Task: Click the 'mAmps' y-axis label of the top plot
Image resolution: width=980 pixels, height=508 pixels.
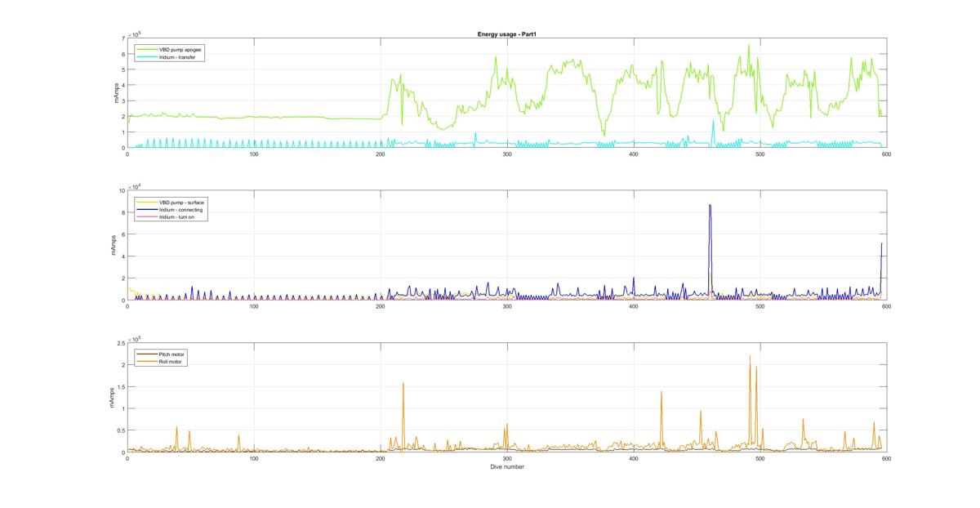Action: pyautogui.click(x=116, y=93)
